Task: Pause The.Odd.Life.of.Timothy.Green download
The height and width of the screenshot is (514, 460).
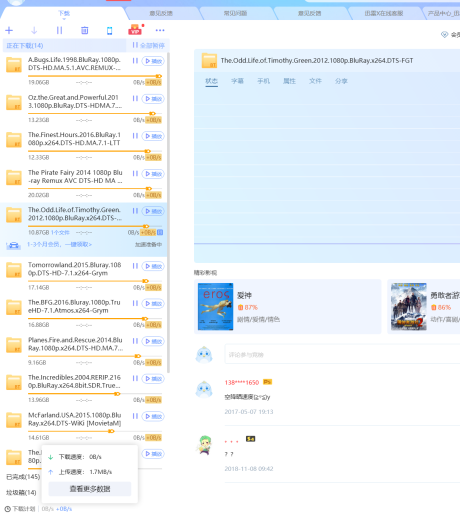Action: tap(135, 211)
